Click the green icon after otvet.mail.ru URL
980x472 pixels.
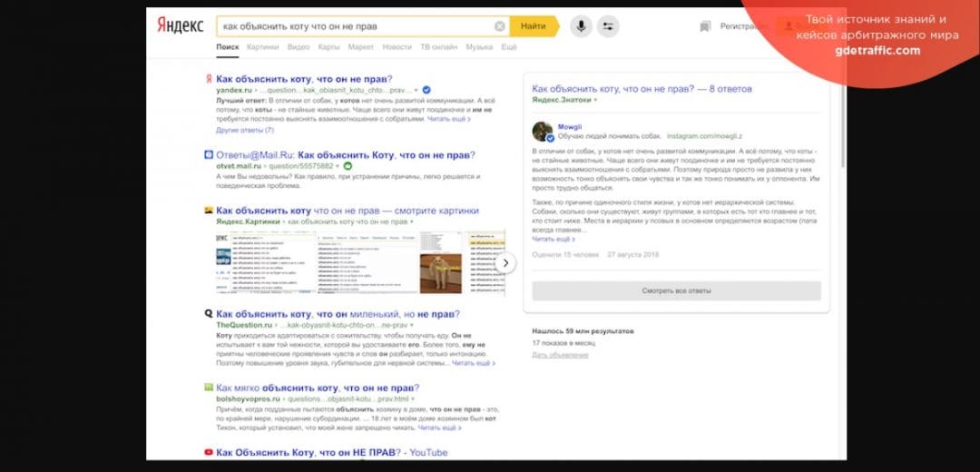tap(348, 167)
